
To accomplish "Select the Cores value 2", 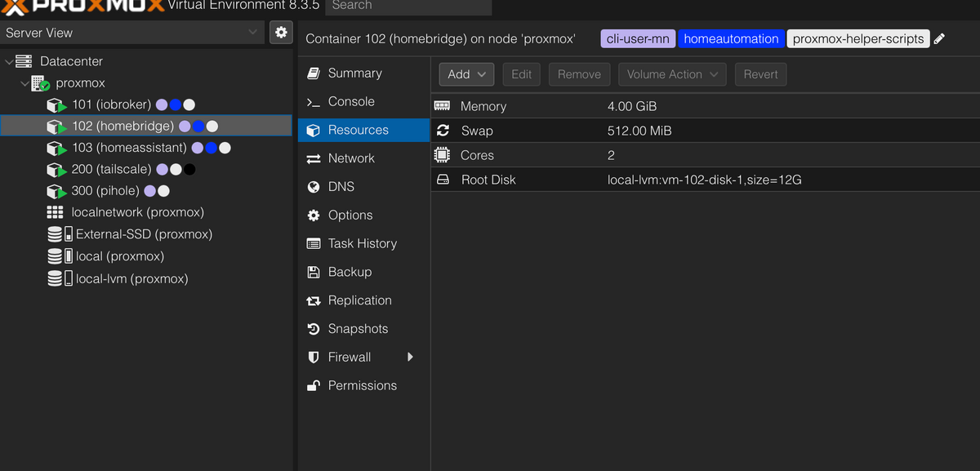I will 611,155.
